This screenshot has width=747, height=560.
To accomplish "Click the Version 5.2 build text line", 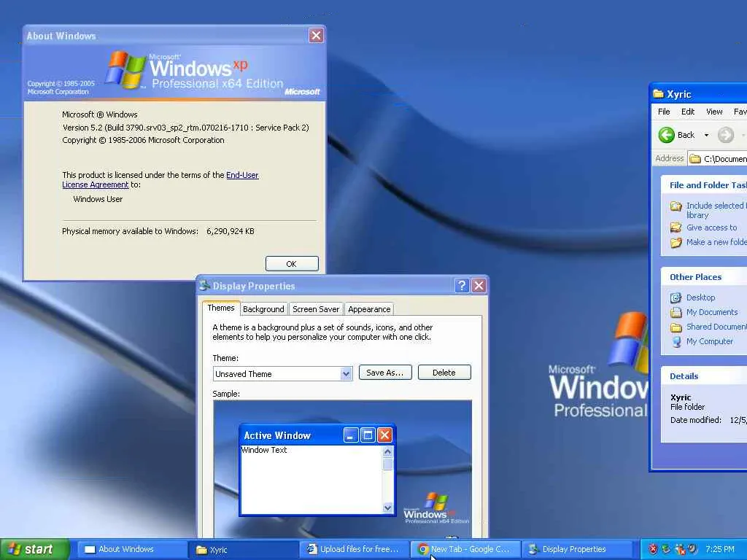I will pos(186,128).
